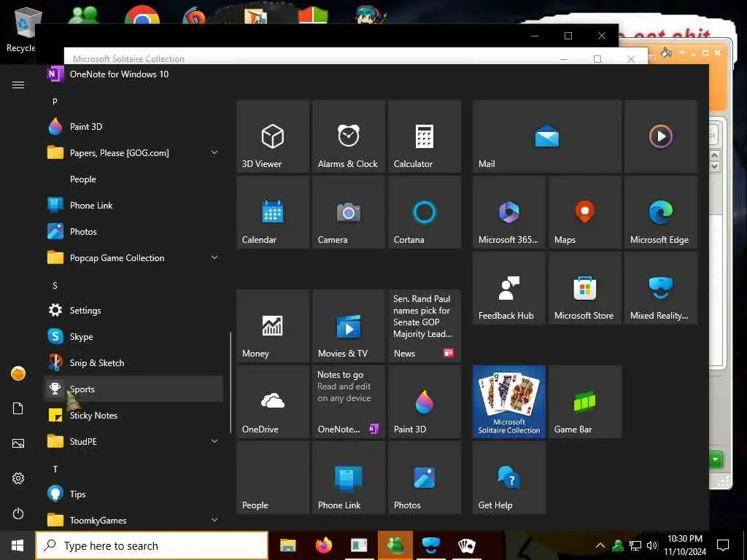
Task: Open the OneNote 'Notes to go' tile
Action: tap(348, 402)
